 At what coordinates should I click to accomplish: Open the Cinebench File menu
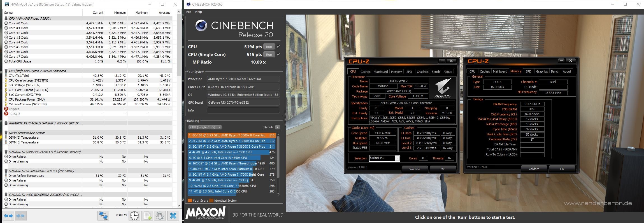pyautogui.click(x=189, y=12)
